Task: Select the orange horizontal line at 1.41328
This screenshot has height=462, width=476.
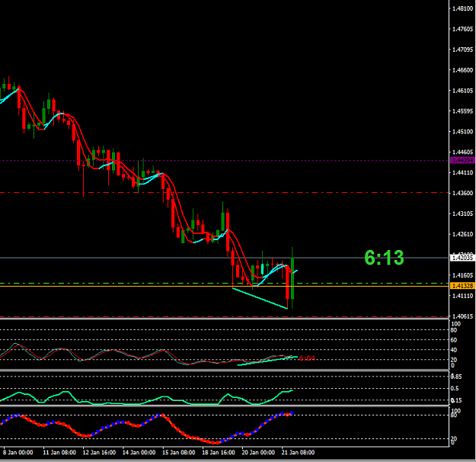Action: [225, 286]
